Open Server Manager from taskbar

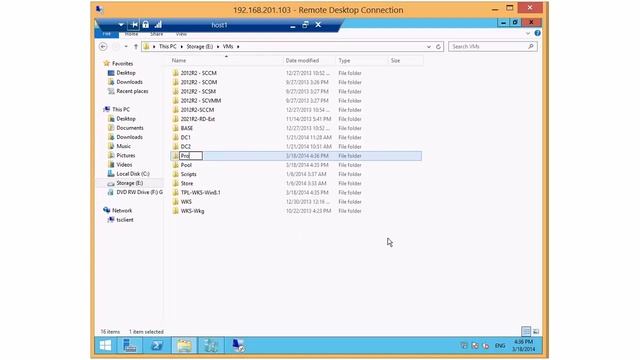point(130,346)
